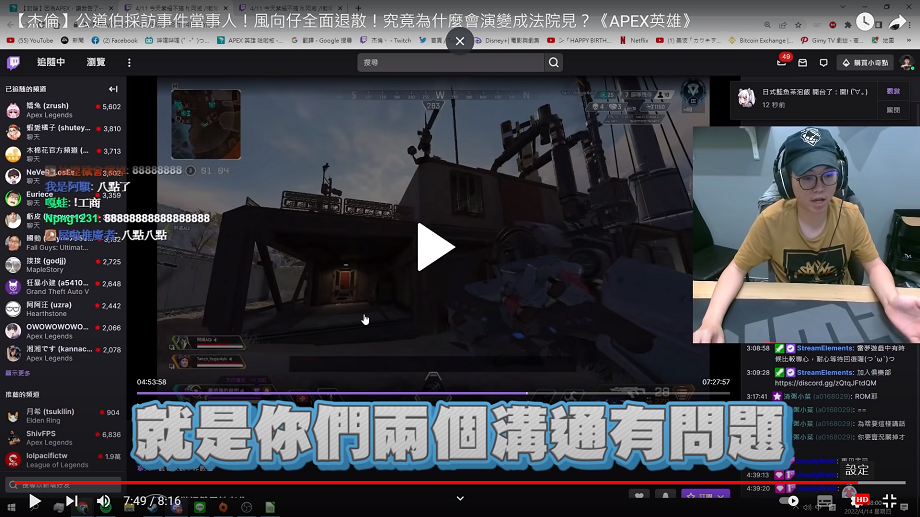Image resolution: width=920 pixels, height=517 pixels.
Task: Select recommended channel ShivFPS
Action: click(x=63, y=438)
